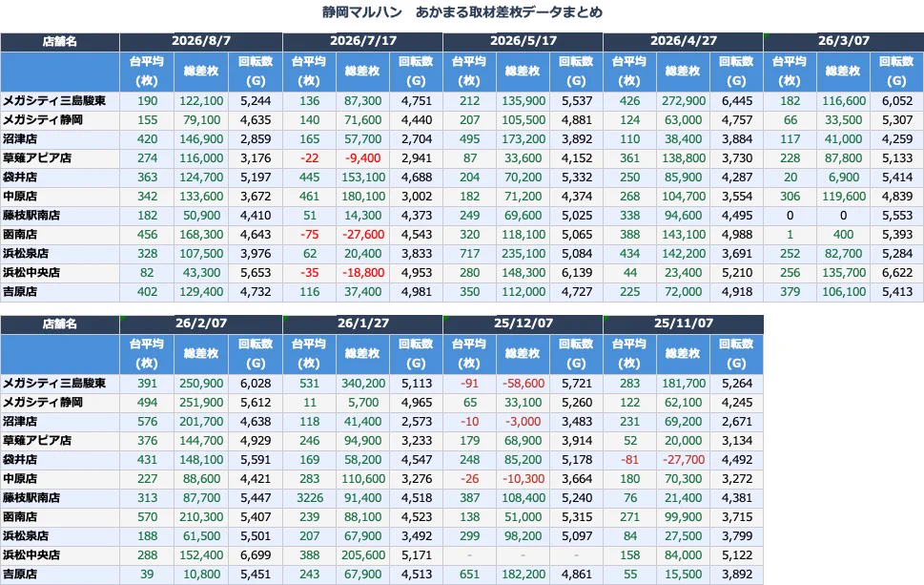The image size is (924, 585).
Task: Click the 146,900 total cell
Action: pyautogui.click(x=201, y=139)
